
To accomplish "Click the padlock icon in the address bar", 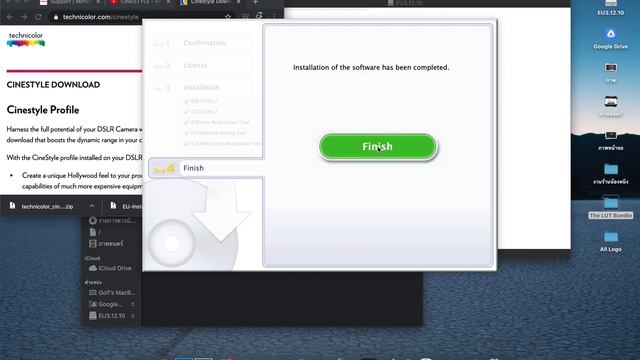I will click(56, 17).
